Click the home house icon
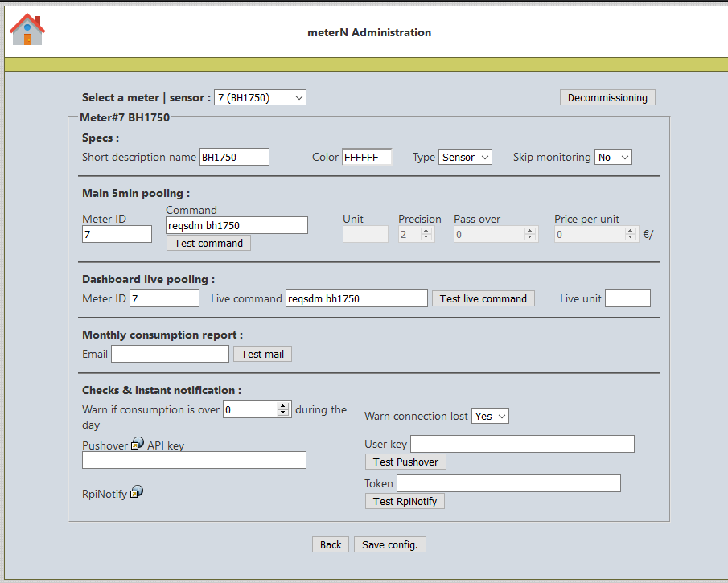The image size is (728, 583). click(x=27, y=30)
